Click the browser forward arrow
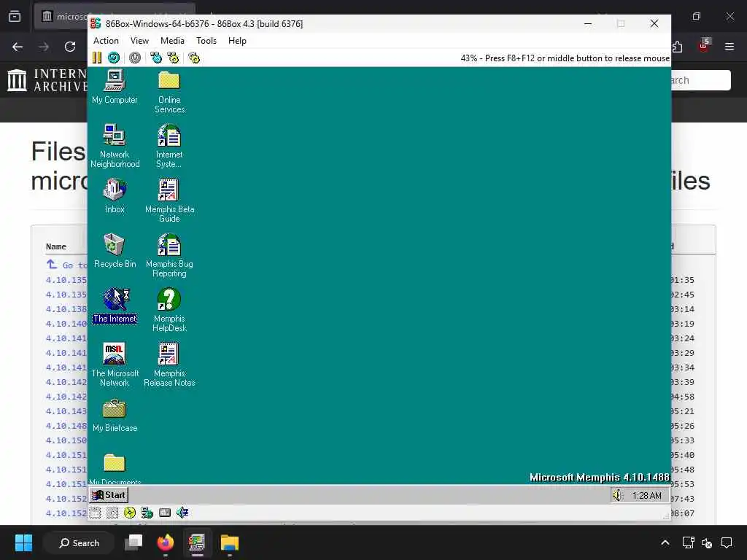Viewport: 747px width, 560px height. pos(44,47)
